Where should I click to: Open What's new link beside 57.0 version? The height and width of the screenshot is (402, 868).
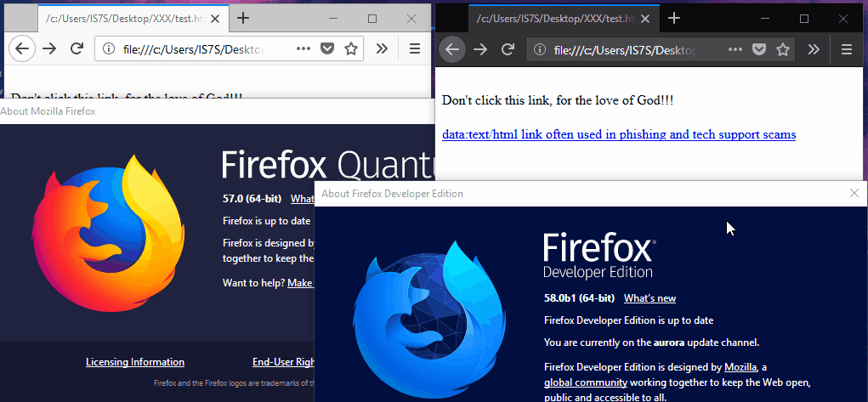tap(303, 199)
